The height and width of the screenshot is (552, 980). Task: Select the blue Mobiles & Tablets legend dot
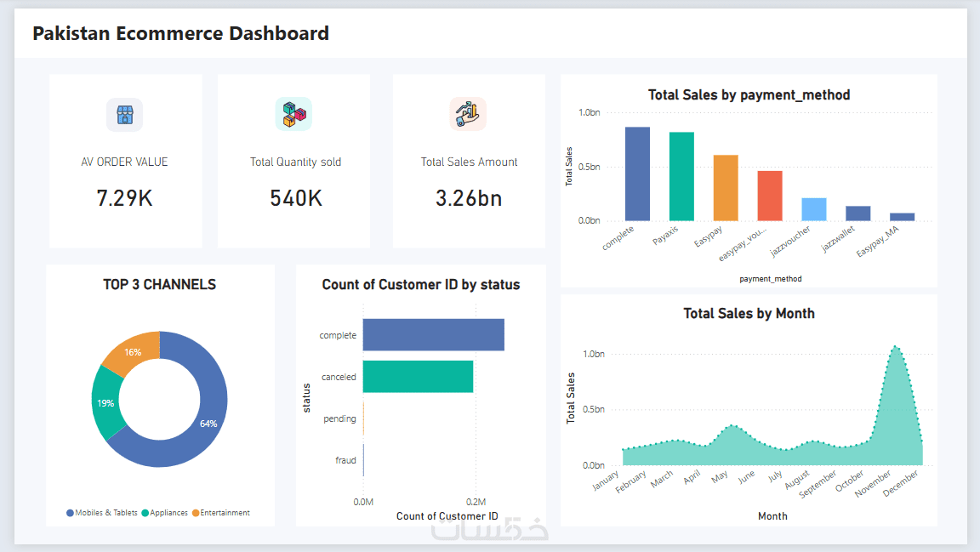pos(70,513)
